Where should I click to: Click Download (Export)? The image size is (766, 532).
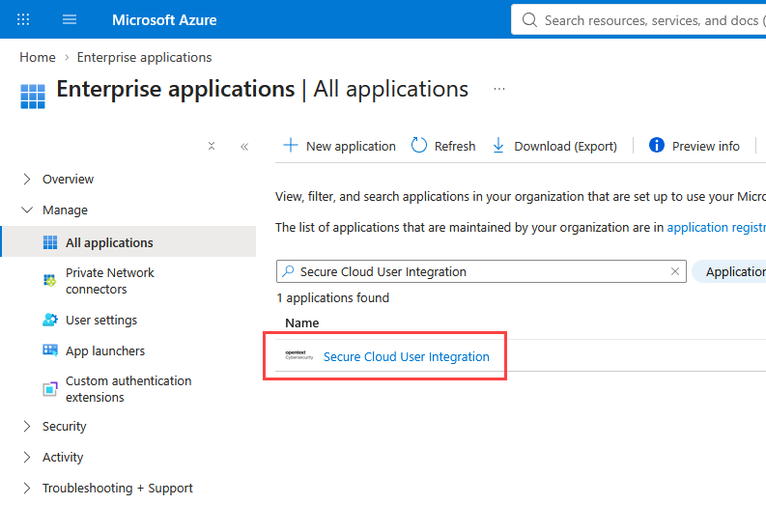pyautogui.click(x=554, y=146)
